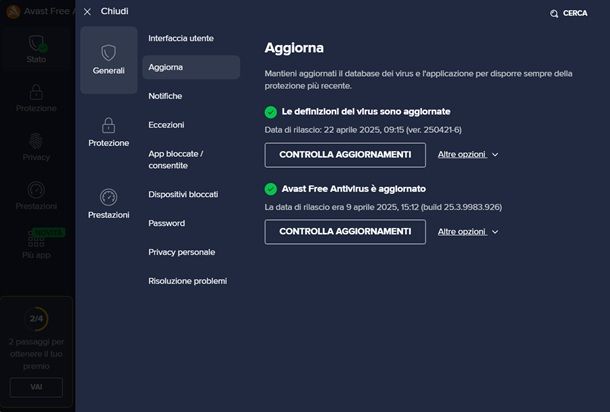
Task: Open App bloccate / consentite settings
Action: pos(175,160)
